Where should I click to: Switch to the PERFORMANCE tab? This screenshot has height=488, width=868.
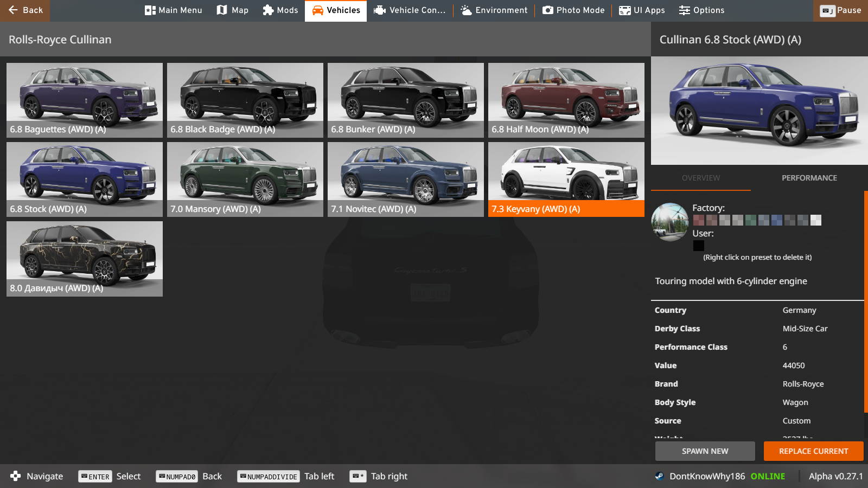click(x=809, y=178)
